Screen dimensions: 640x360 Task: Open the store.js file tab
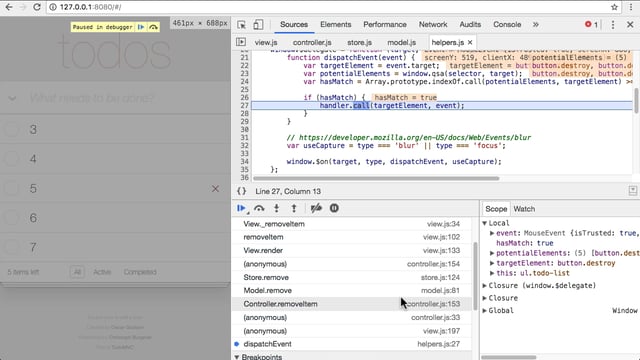click(359, 42)
